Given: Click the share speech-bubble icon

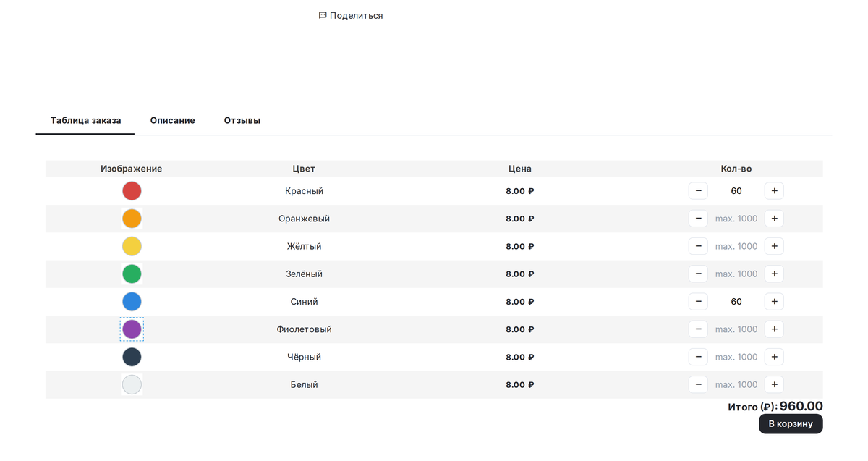Looking at the screenshot, I should click(323, 15).
